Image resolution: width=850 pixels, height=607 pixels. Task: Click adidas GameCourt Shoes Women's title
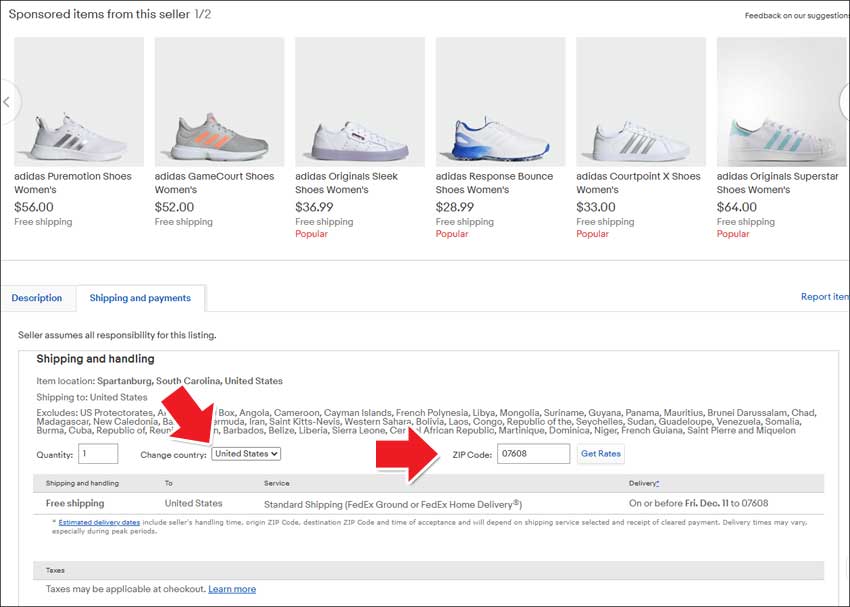click(214, 183)
